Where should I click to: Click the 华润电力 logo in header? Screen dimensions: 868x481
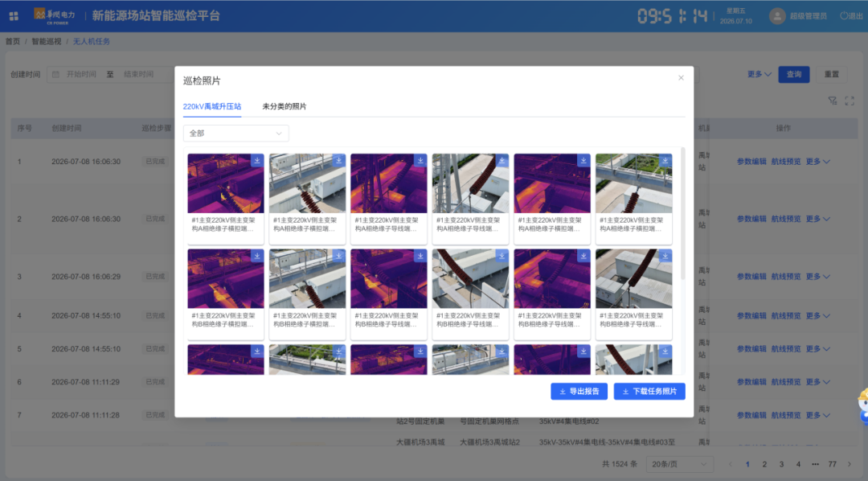(55, 15)
